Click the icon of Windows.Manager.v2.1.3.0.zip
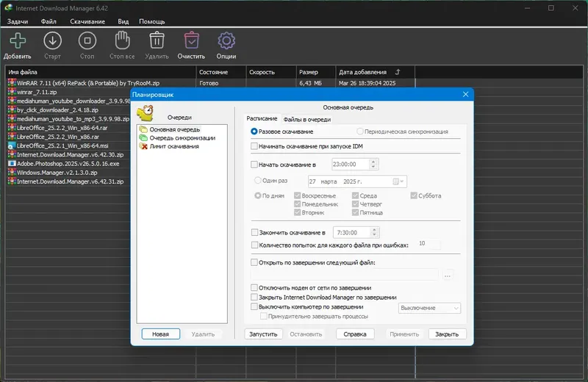The height and width of the screenshot is (382, 588). (12, 173)
